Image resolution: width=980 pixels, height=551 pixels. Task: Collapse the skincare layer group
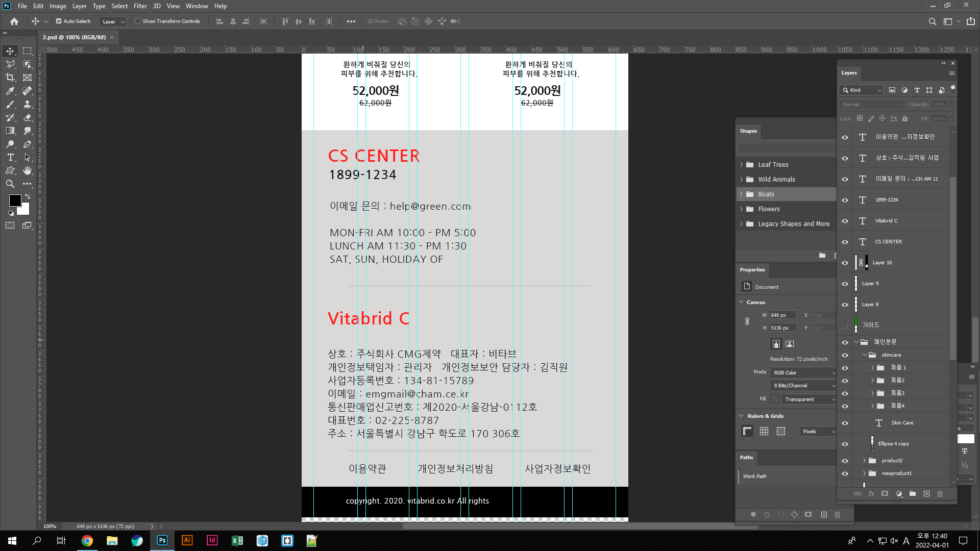865,355
